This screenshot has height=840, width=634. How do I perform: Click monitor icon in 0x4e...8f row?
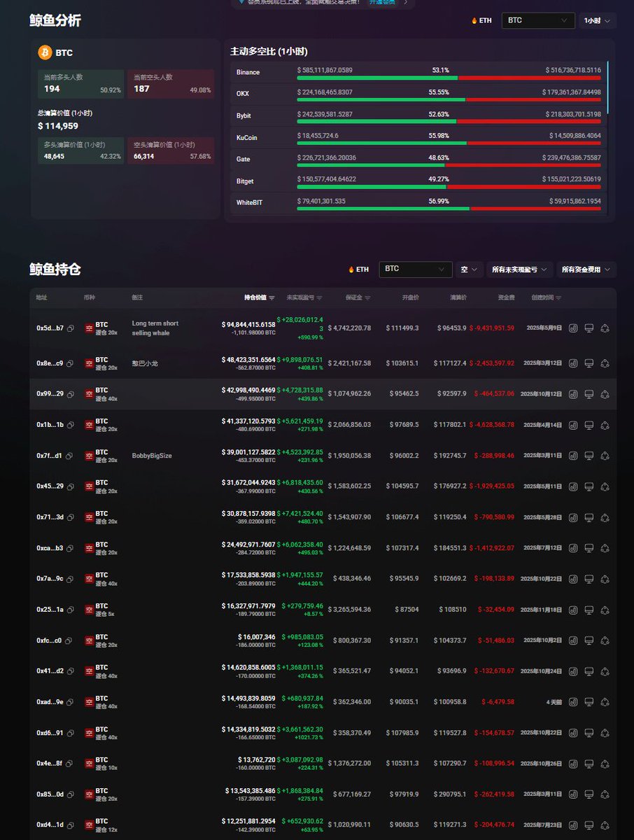[589, 764]
